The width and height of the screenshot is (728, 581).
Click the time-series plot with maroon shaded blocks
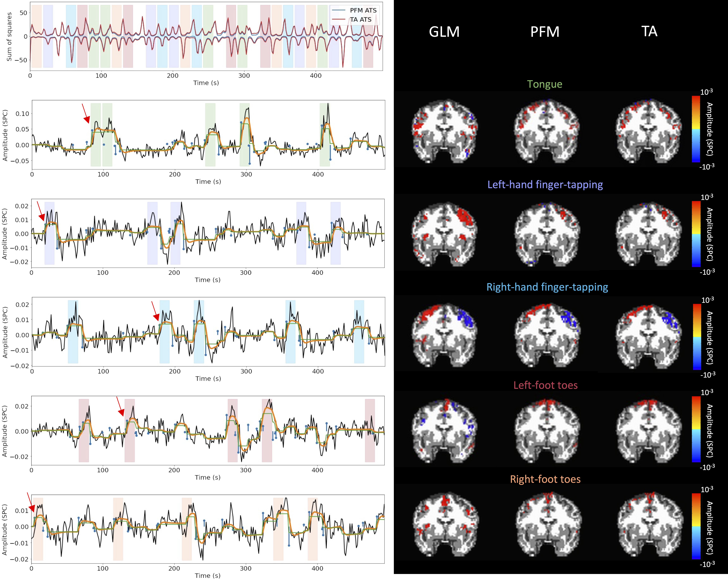pos(208,430)
